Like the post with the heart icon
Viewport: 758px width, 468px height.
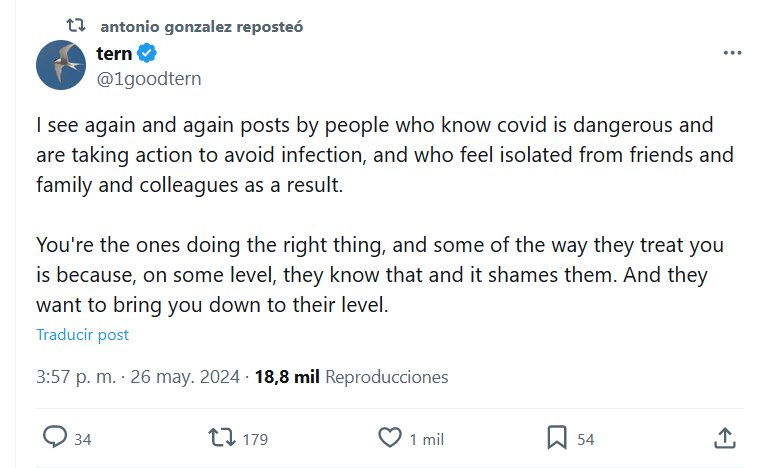[x=390, y=437]
